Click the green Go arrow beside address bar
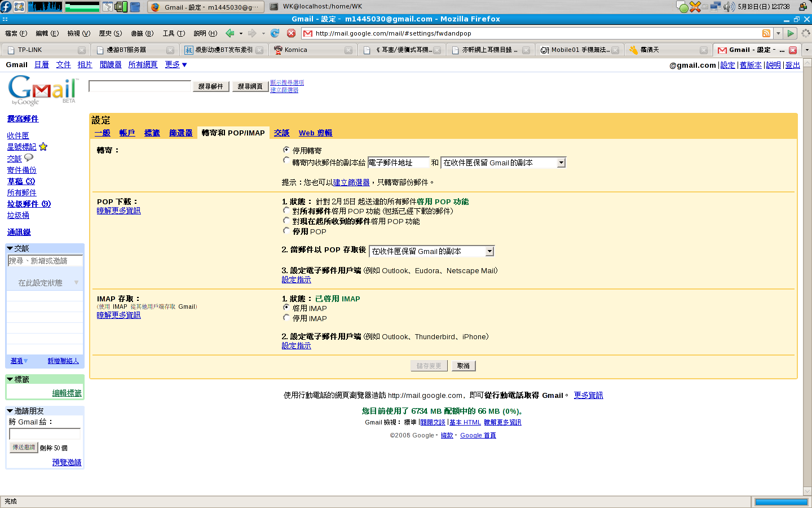The height and width of the screenshot is (508, 812). pos(791,33)
